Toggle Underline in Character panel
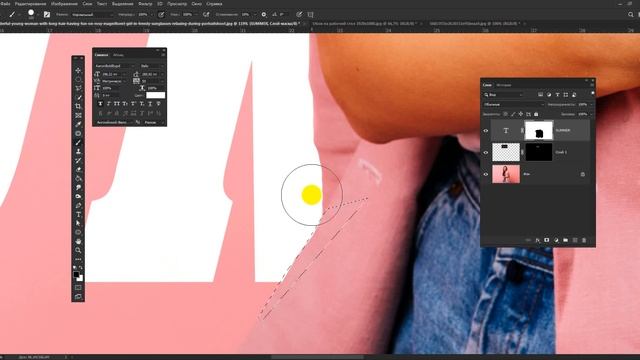640x360 pixels. tap(150, 104)
